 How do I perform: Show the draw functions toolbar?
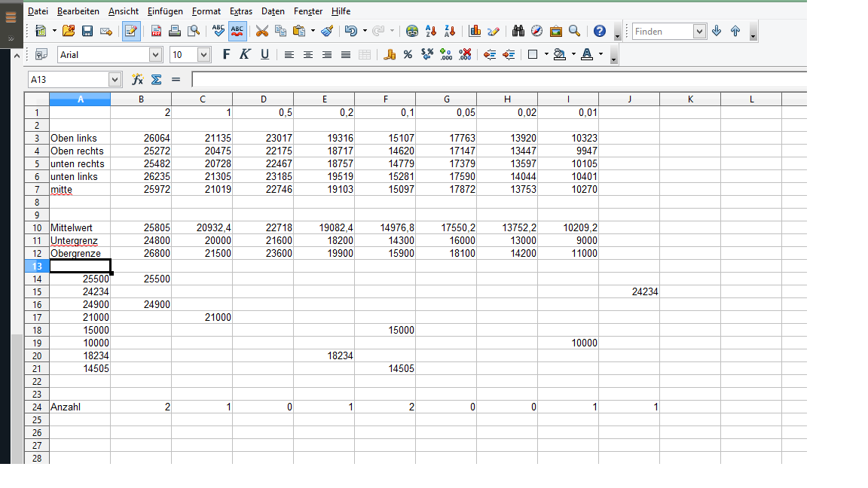point(494,31)
